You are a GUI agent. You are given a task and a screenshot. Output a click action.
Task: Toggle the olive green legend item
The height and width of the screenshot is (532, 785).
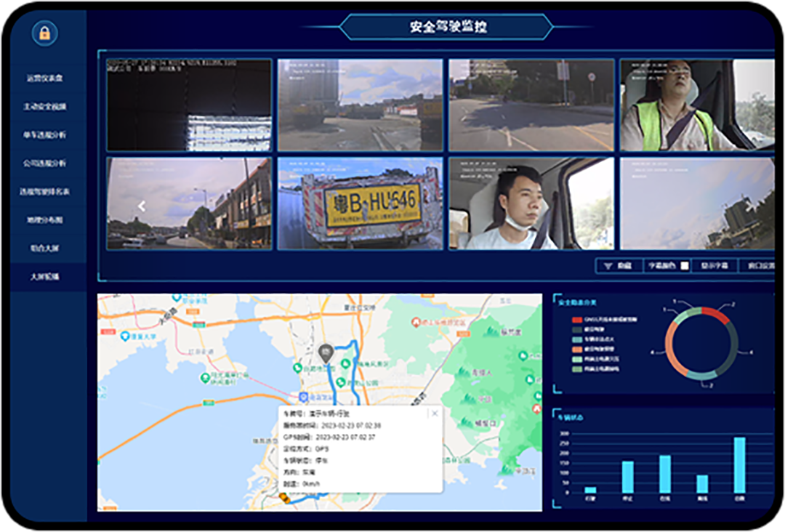595,369
